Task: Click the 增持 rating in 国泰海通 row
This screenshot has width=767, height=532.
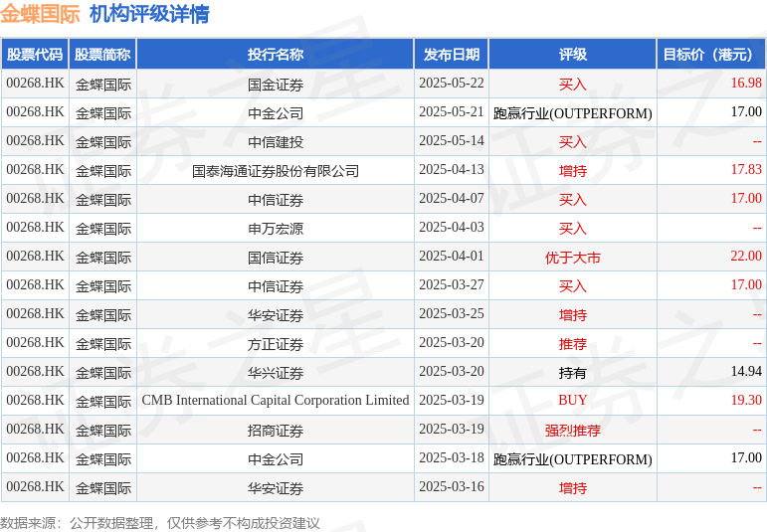Action: (x=573, y=171)
